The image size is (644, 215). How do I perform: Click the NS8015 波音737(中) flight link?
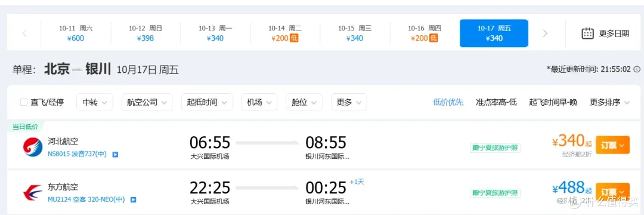coord(77,155)
